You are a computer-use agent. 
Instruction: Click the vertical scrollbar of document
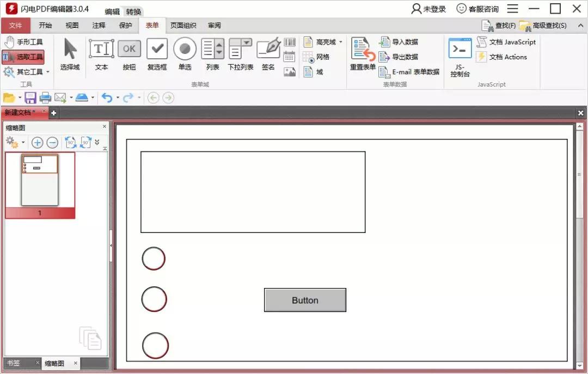579,245
